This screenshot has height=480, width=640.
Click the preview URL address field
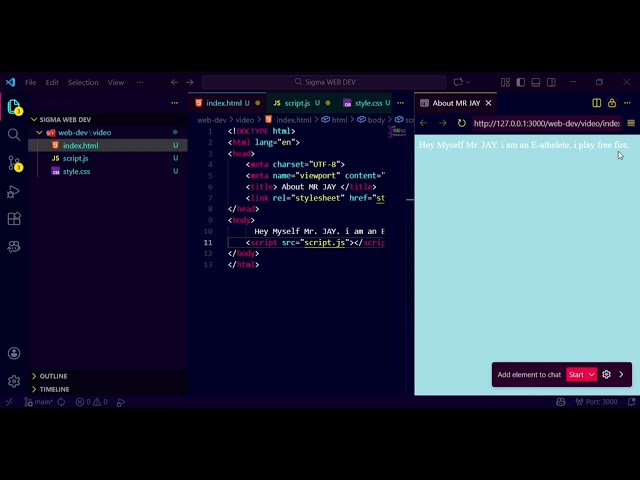[547, 123]
